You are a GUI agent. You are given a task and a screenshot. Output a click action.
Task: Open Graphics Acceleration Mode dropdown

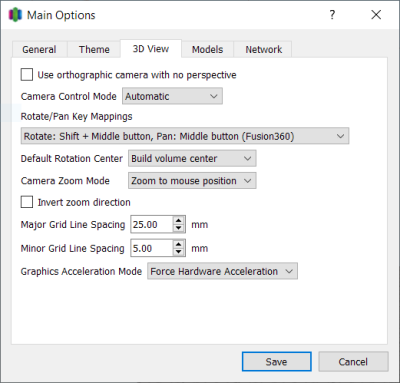pos(222,271)
